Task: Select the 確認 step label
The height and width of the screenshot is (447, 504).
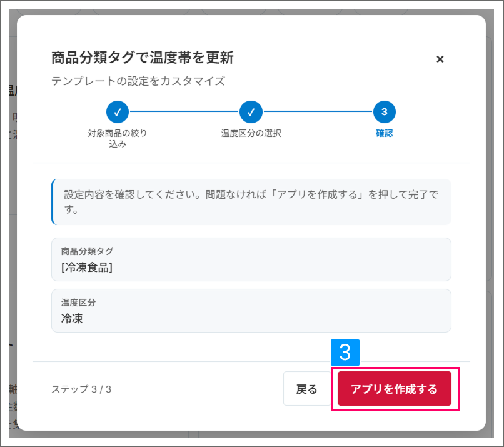Action: [385, 133]
